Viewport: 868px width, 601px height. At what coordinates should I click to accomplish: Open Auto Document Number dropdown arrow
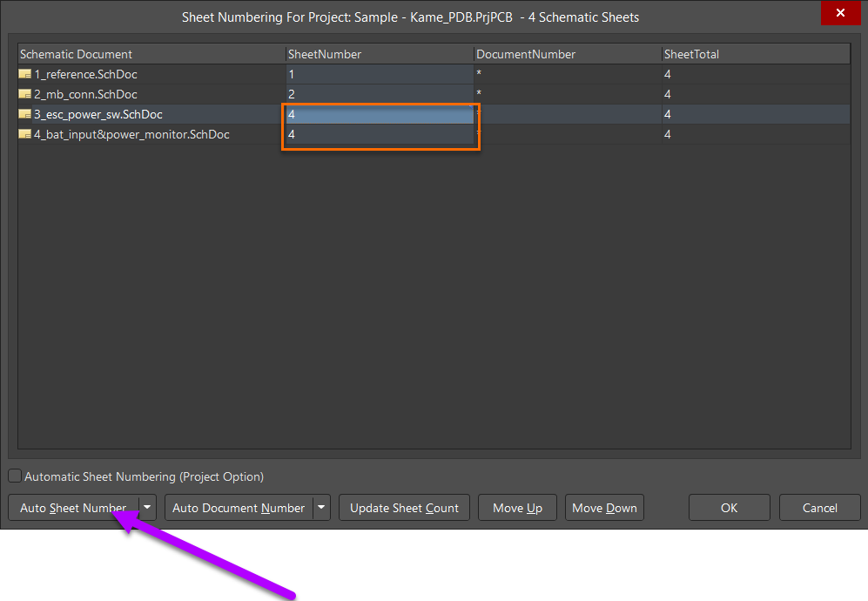321,508
